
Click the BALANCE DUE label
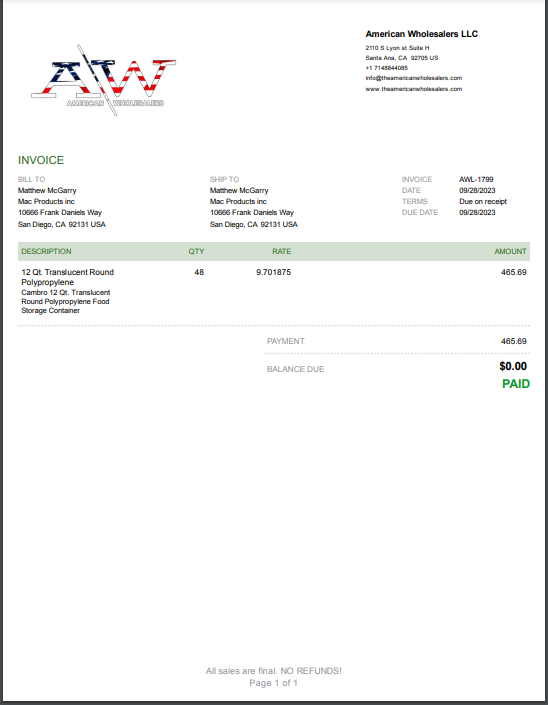coord(295,369)
